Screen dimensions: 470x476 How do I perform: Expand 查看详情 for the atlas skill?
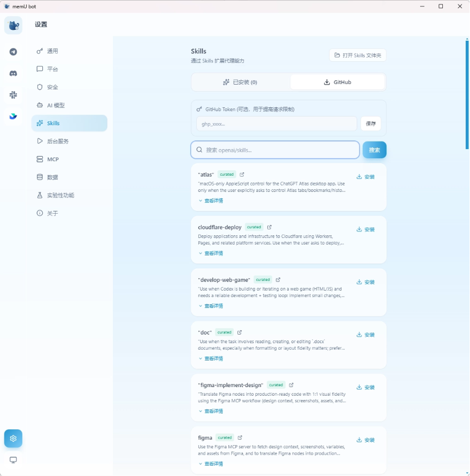tap(211, 201)
